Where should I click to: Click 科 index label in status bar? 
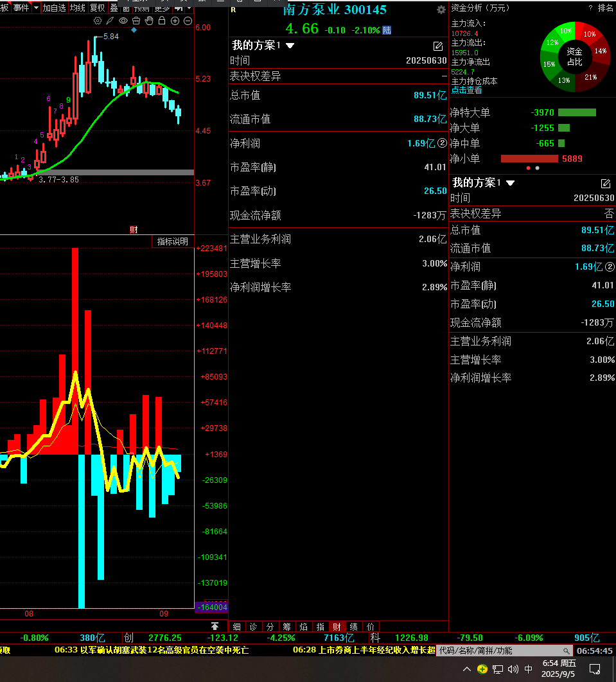(x=375, y=638)
